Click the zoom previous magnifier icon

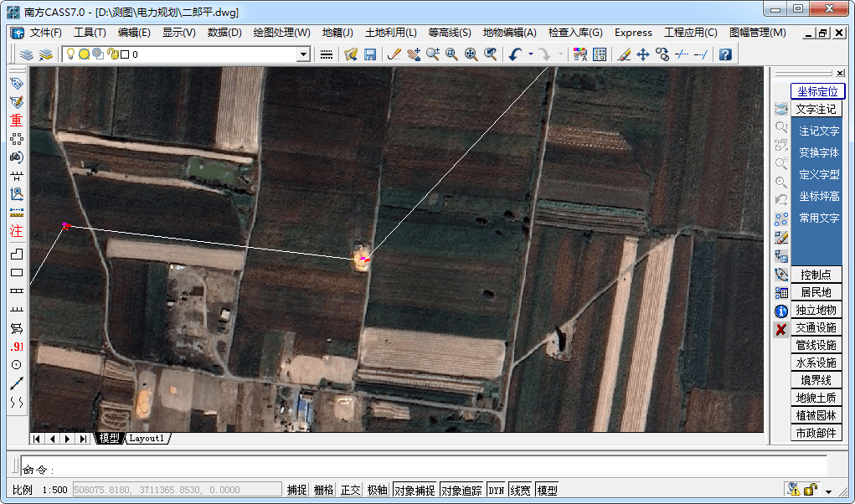point(490,54)
